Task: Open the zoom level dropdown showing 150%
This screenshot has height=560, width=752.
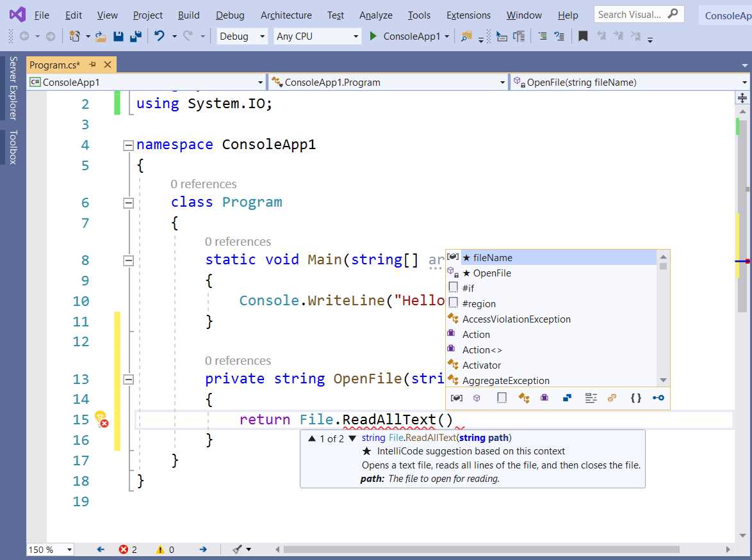Action: [49, 549]
